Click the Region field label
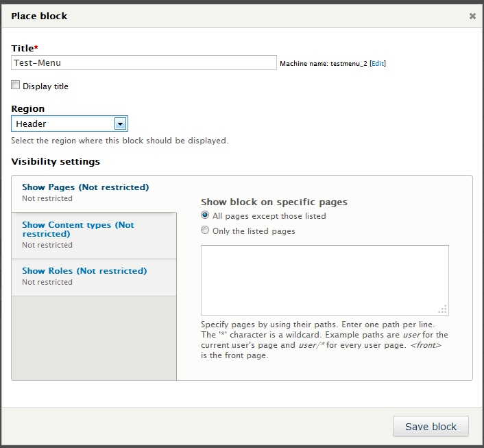 pos(28,108)
